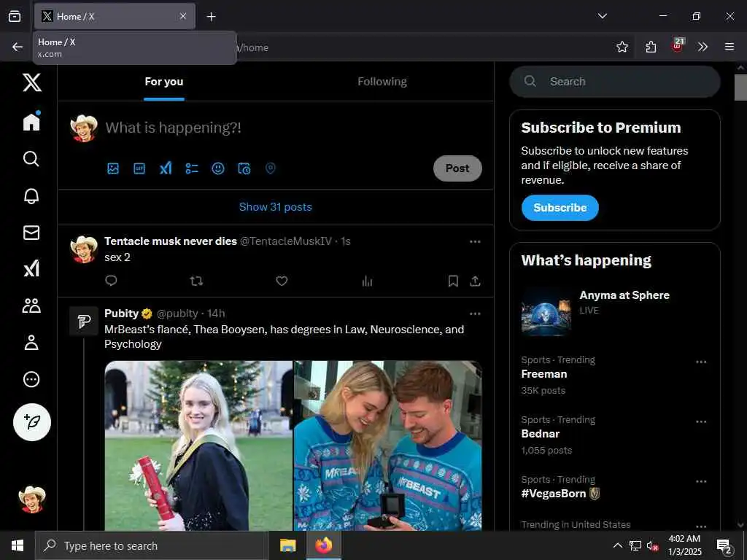Screen dimensions: 747x560
Task: Click Windows taskbar search box
Action: [x=152, y=545]
